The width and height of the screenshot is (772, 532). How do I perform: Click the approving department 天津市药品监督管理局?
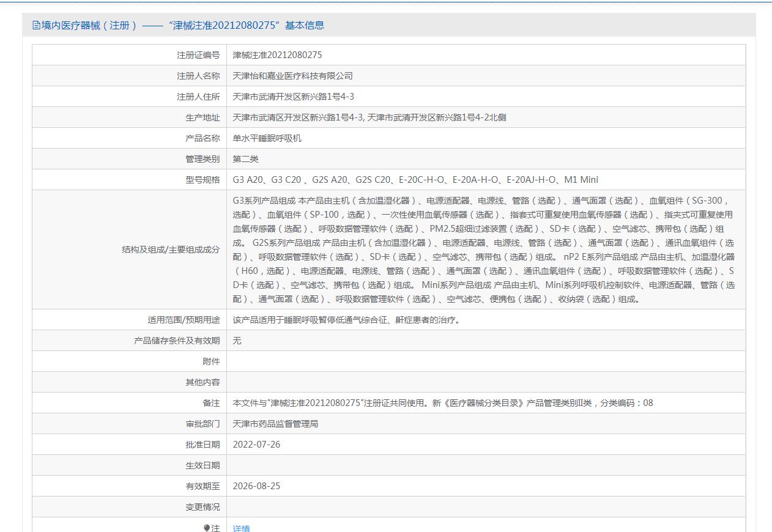(275, 424)
